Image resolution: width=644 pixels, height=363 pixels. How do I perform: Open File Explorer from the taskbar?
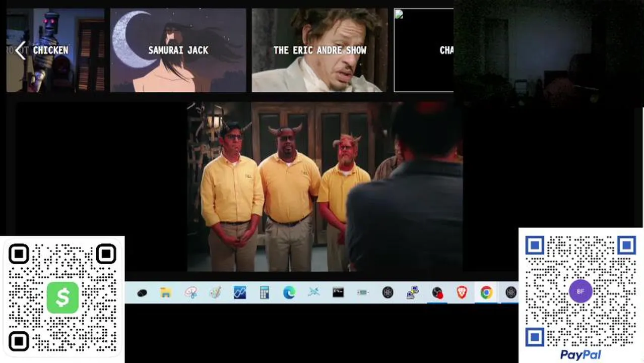(x=166, y=292)
